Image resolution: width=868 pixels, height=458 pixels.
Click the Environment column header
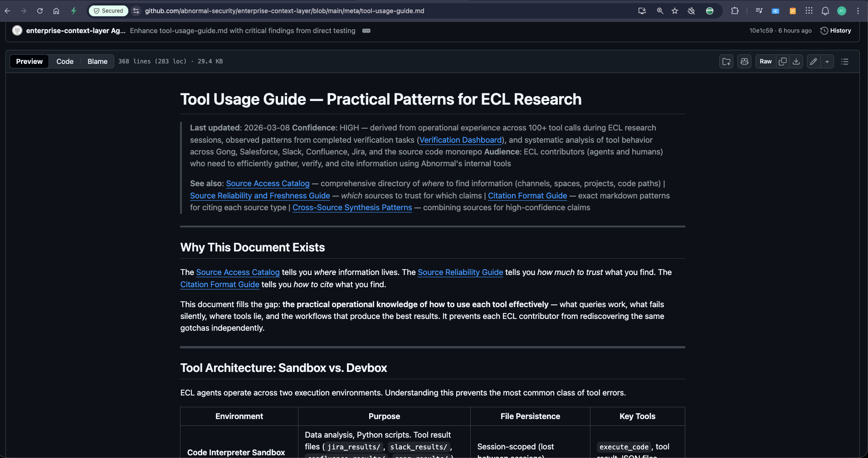[x=239, y=416]
